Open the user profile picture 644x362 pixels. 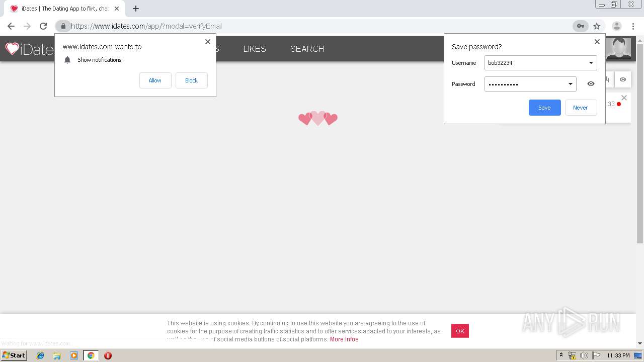click(x=618, y=49)
